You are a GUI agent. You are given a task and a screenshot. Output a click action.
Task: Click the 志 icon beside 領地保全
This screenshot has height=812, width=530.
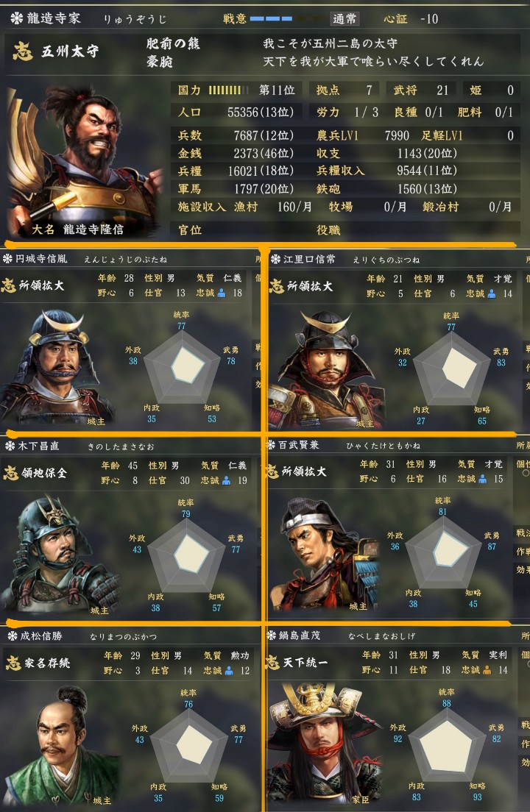coord(11,472)
